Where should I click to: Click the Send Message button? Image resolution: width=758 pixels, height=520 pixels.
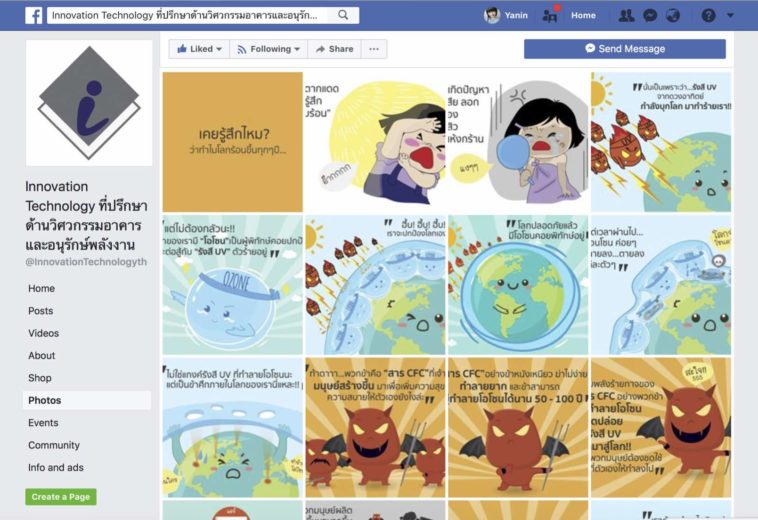pyautogui.click(x=625, y=49)
